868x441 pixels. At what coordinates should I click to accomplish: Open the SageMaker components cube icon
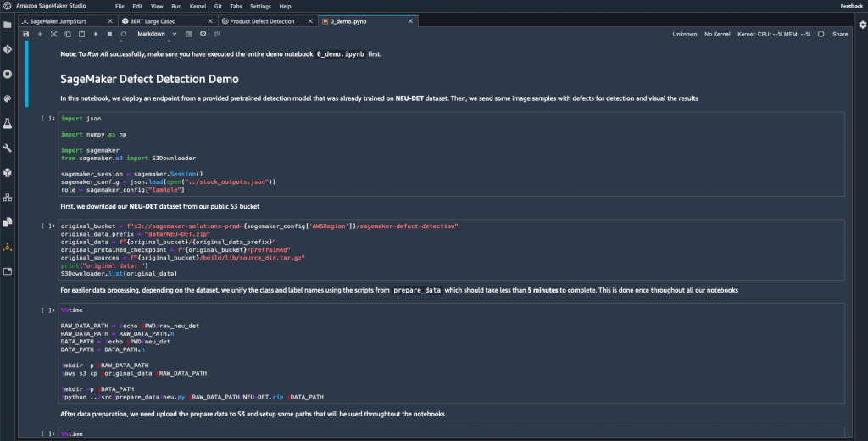[x=7, y=173]
